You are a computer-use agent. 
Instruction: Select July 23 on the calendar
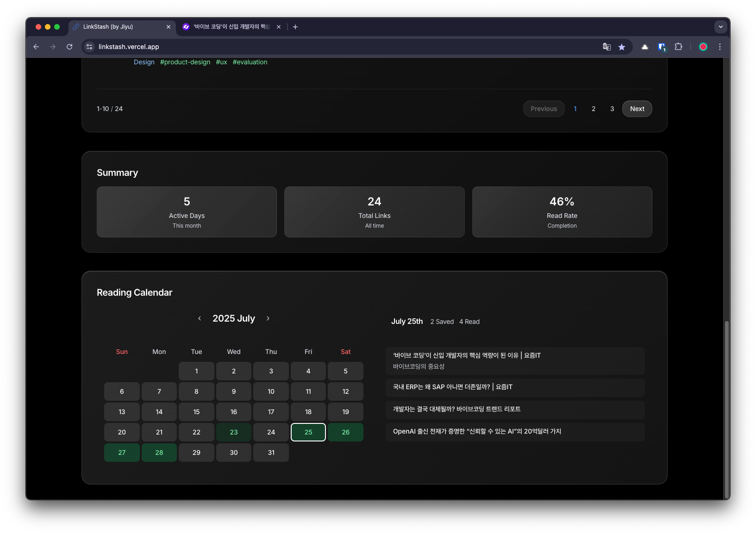(234, 432)
